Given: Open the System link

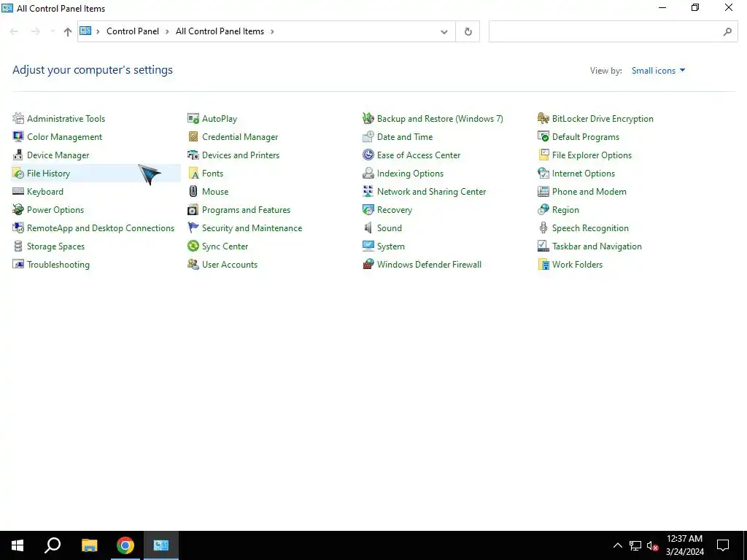Looking at the screenshot, I should click(391, 246).
